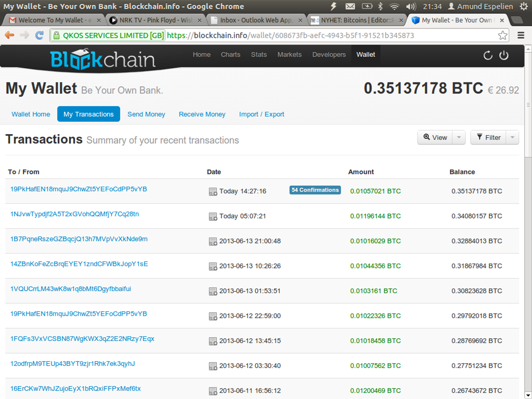This screenshot has width=532, height=399.
Task: Click transaction icon beside Today 05:07:21
Action: (213, 217)
